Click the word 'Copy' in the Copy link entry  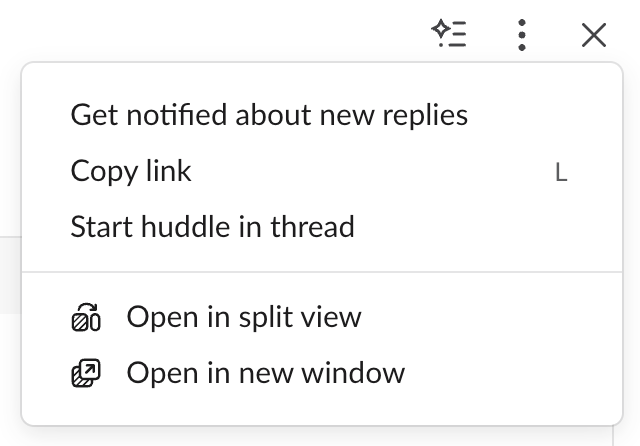coord(101,171)
